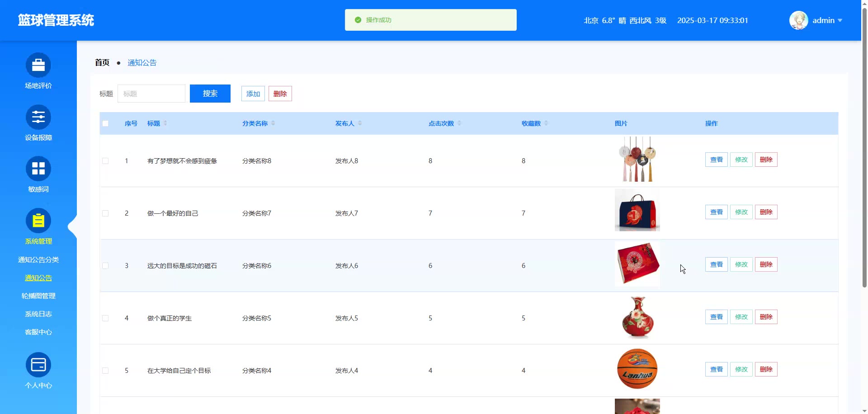
Task: Open the 设备报障 sliders icon
Action: [x=38, y=117]
